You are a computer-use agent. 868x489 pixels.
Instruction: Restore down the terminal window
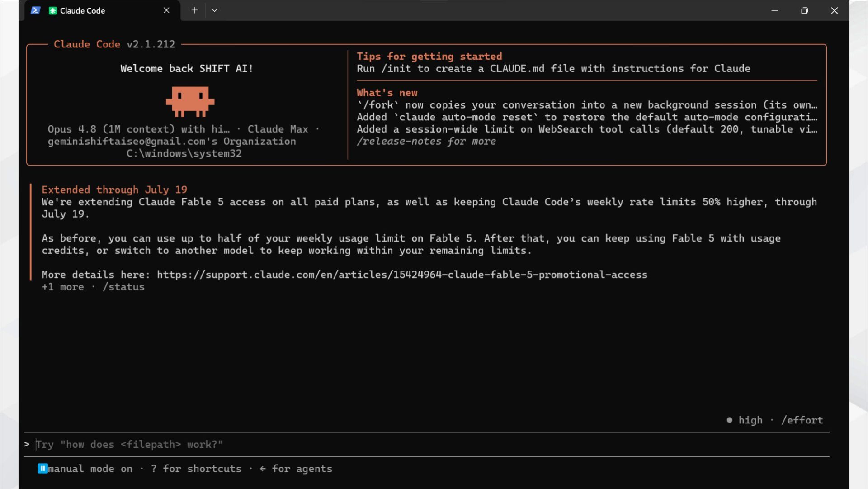click(x=804, y=10)
